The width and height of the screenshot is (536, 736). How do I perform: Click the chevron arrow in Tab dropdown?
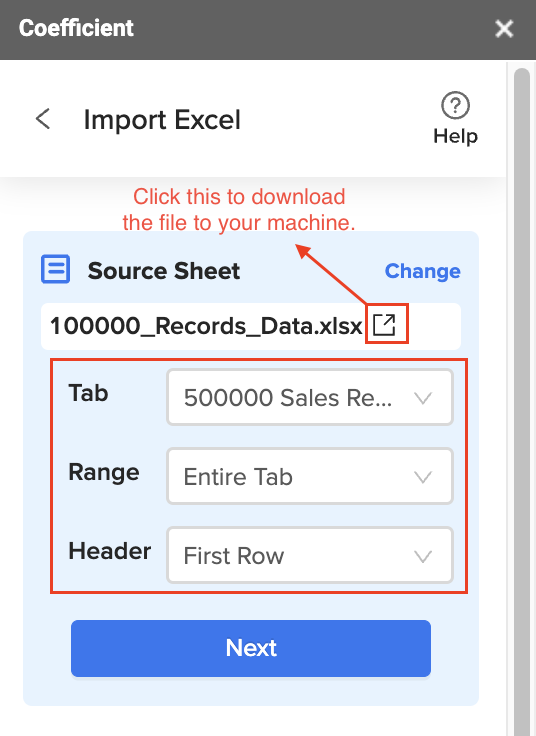[x=422, y=399]
